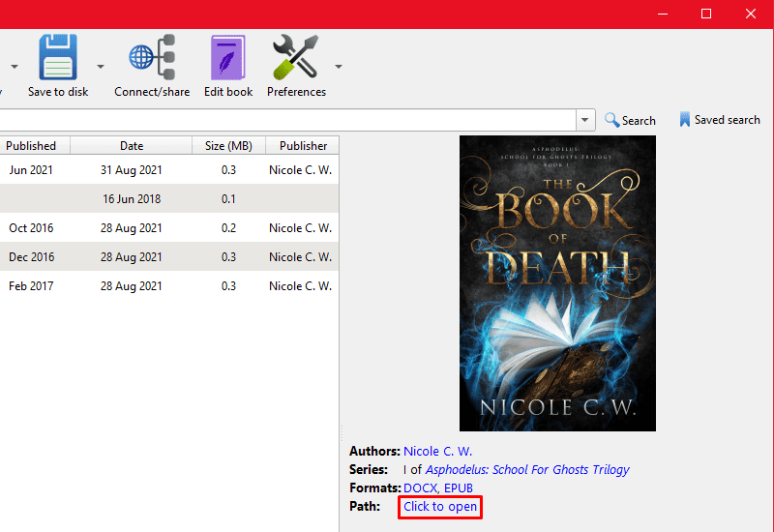Close the calibre window
Image resolution: width=774 pixels, height=532 pixels.
click(x=751, y=14)
